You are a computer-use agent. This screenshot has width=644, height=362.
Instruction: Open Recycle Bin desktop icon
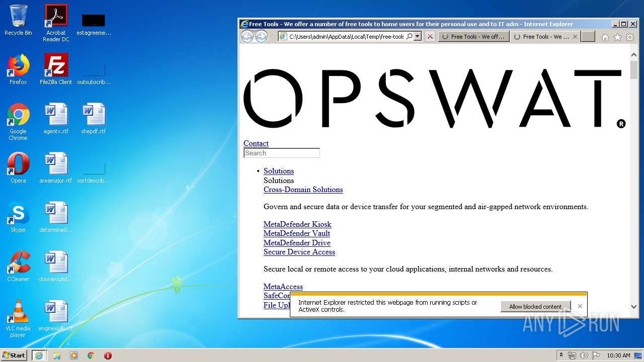coord(18,20)
